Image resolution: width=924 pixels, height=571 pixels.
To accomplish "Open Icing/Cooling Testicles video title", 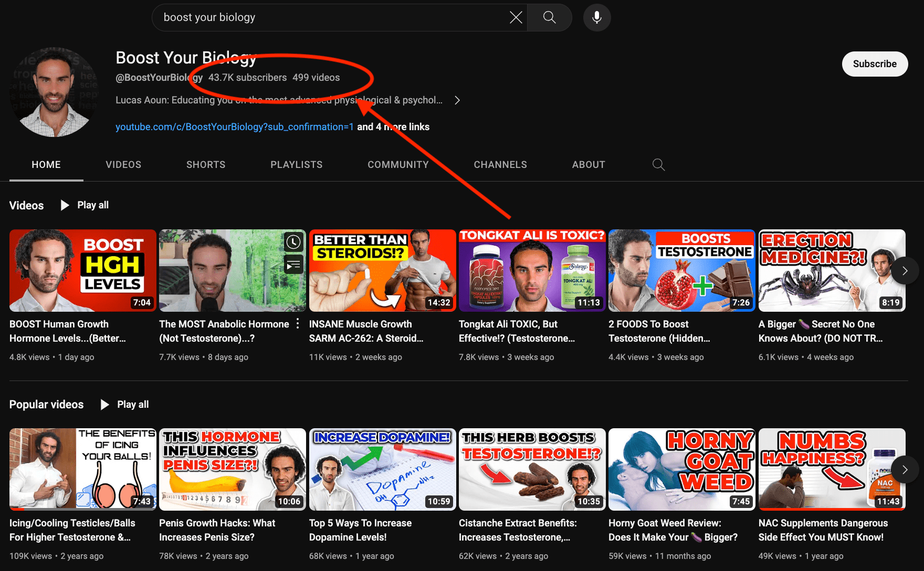I will (72, 530).
